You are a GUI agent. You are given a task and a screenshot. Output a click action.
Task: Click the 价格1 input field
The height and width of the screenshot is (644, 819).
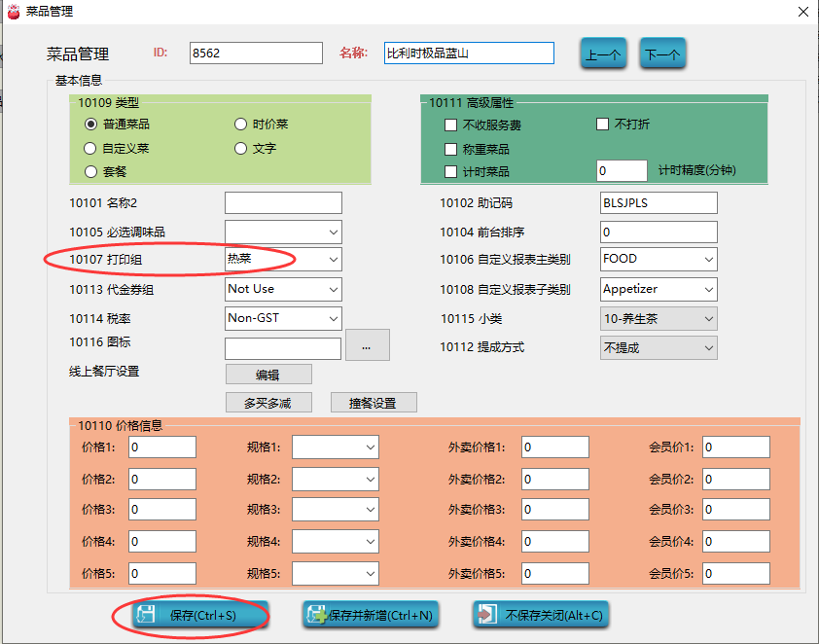(x=161, y=447)
